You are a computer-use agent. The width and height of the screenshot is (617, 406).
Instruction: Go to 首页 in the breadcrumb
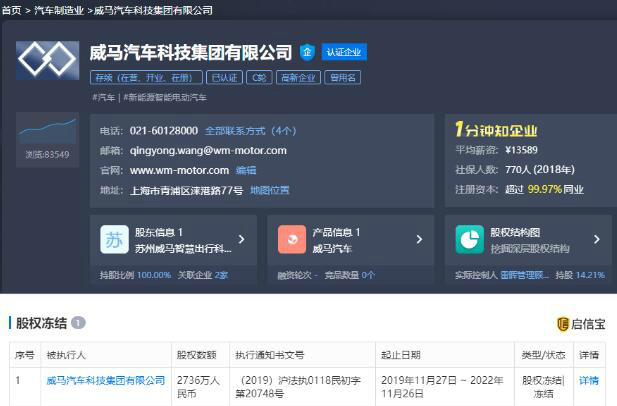click(12, 10)
